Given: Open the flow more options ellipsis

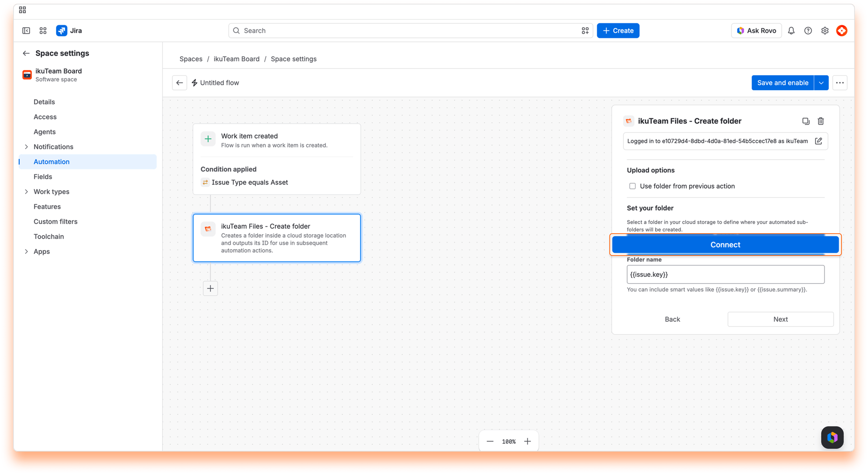Looking at the screenshot, I should [x=840, y=83].
